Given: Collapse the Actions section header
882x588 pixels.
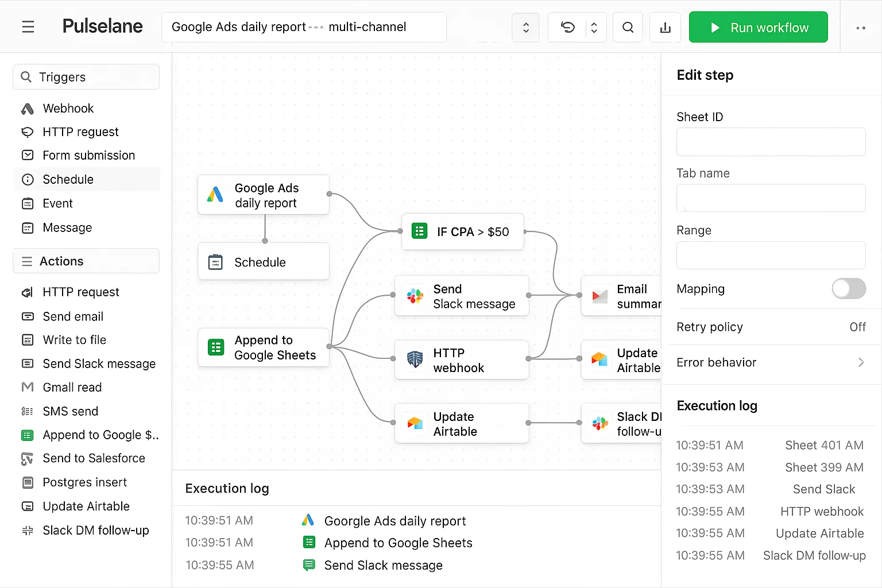Looking at the screenshot, I should coord(86,261).
